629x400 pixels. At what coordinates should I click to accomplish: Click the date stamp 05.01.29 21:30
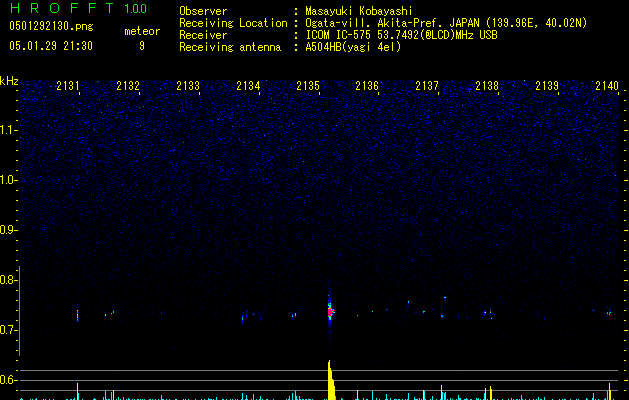pyautogui.click(x=51, y=46)
